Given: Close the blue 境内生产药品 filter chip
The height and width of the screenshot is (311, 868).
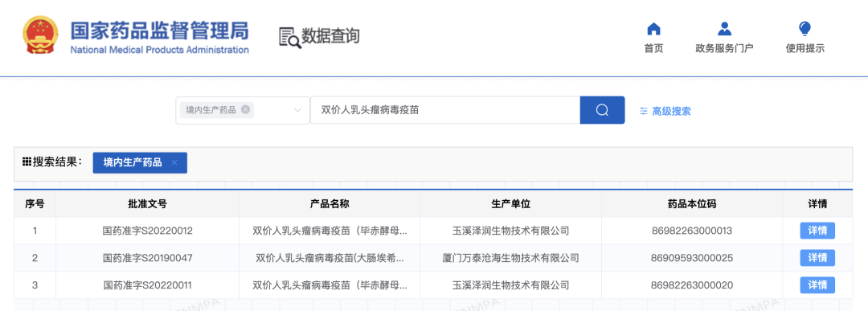Looking at the screenshot, I should (174, 162).
